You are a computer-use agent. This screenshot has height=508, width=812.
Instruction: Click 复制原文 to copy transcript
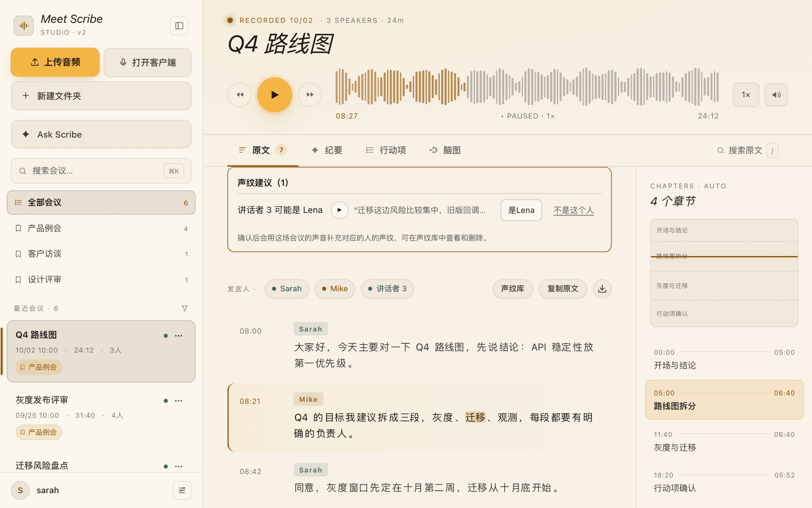click(x=562, y=289)
